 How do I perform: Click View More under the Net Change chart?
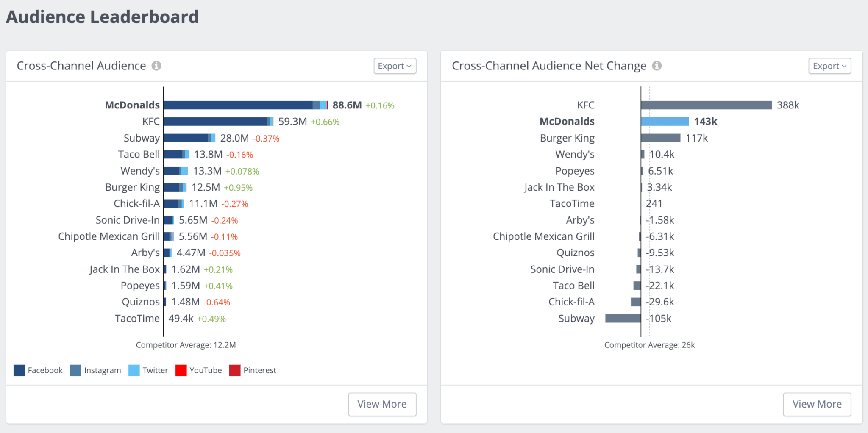click(817, 404)
